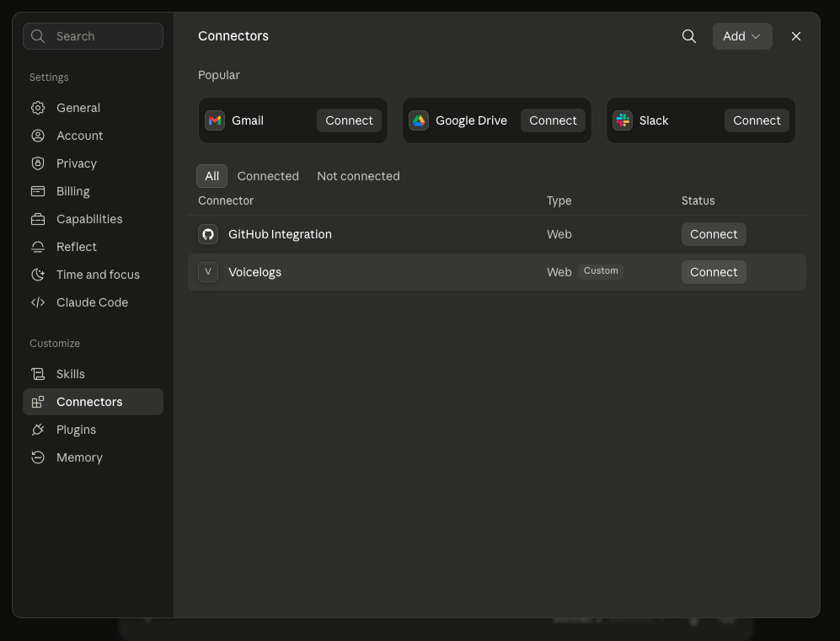Click the Status column header
The width and height of the screenshot is (840, 641).
click(x=698, y=200)
